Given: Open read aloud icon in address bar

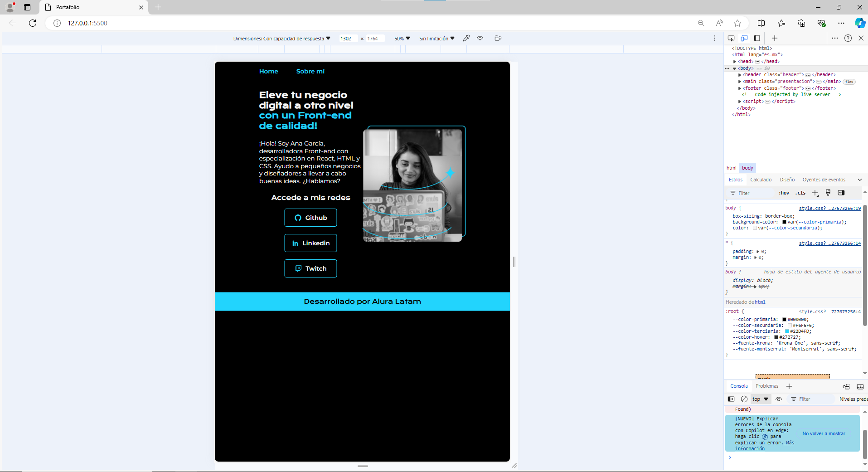Looking at the screenshot, I should [x=719, y=23].
